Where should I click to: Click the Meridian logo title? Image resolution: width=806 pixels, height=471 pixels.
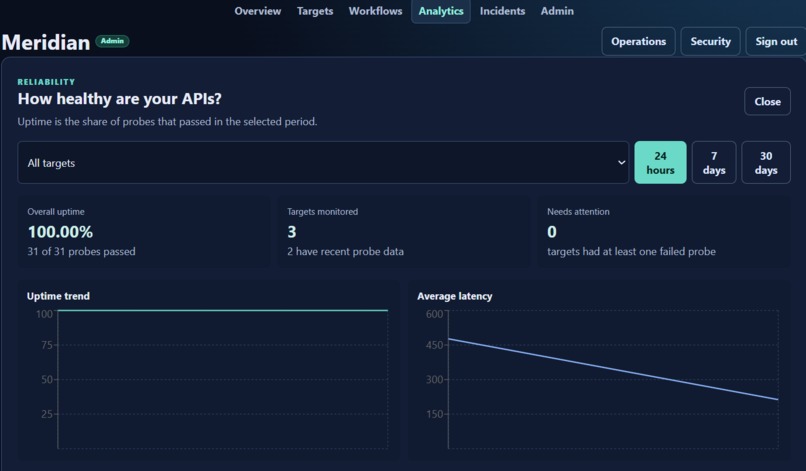tap(46, 42)
